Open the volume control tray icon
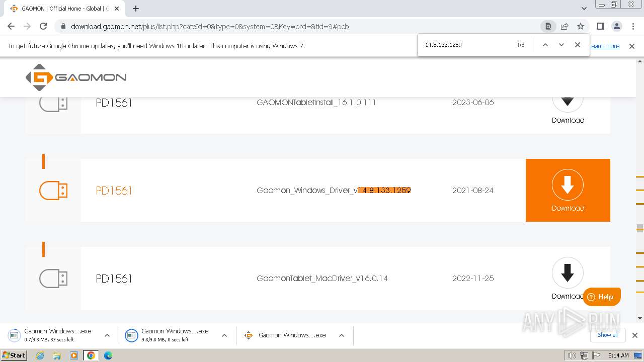This screenshot has width=644, height=362. pos(572,355)
